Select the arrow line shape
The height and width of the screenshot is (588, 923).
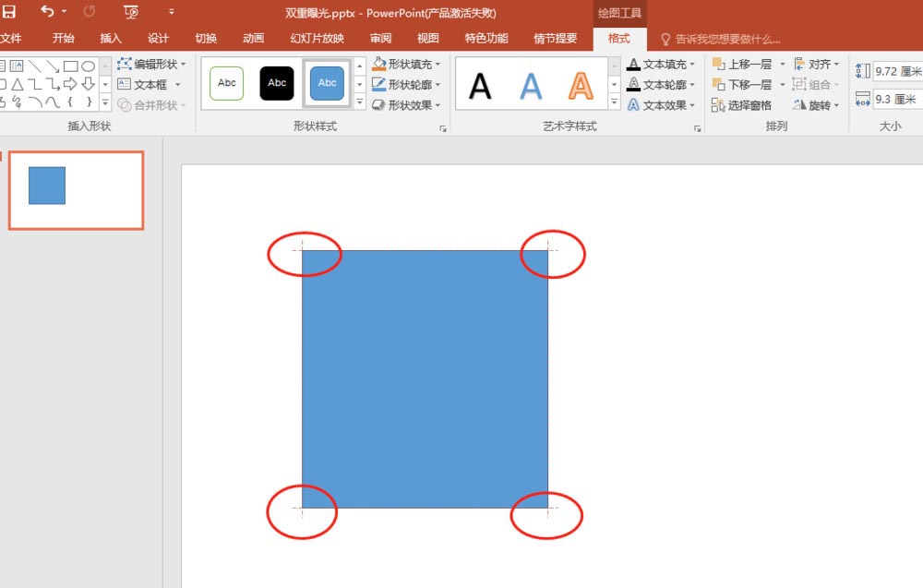53,66
